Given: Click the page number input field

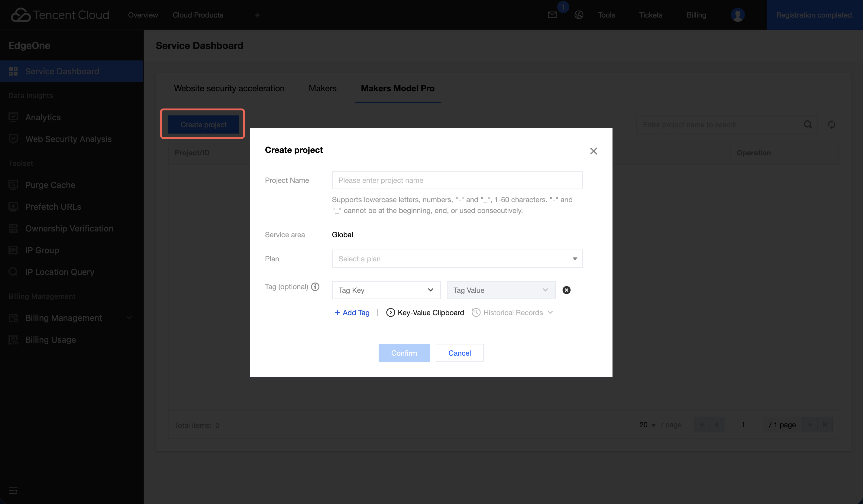Looking at the screenshot, I should tap(743, 425).
